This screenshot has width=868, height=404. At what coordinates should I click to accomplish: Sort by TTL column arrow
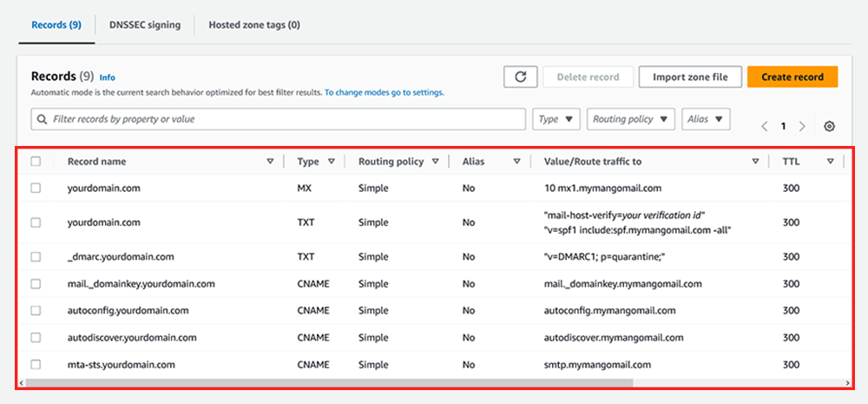point(831,162)
